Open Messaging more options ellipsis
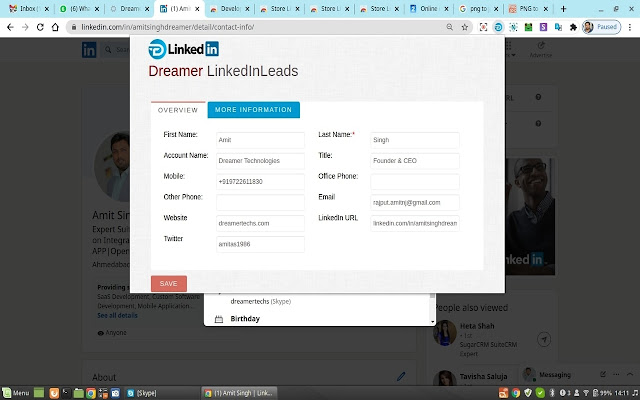Image resolution: width=640 pixels, height=400 pixels. pos(616,374)
